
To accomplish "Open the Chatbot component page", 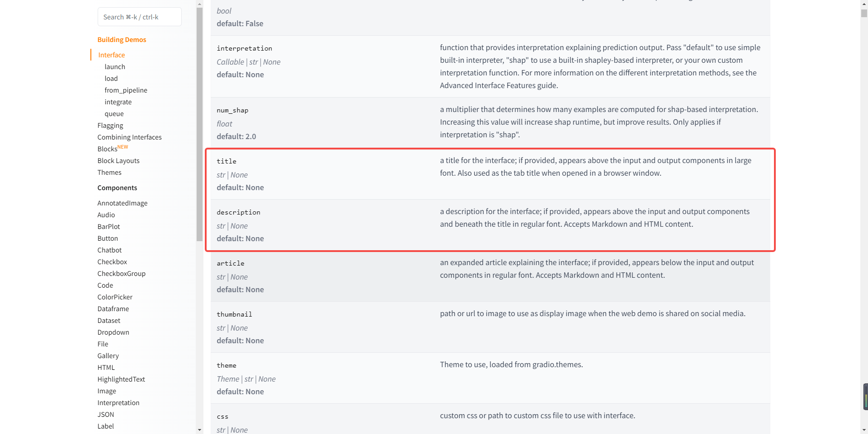I will pyautogui.click(x=109, y=250).
